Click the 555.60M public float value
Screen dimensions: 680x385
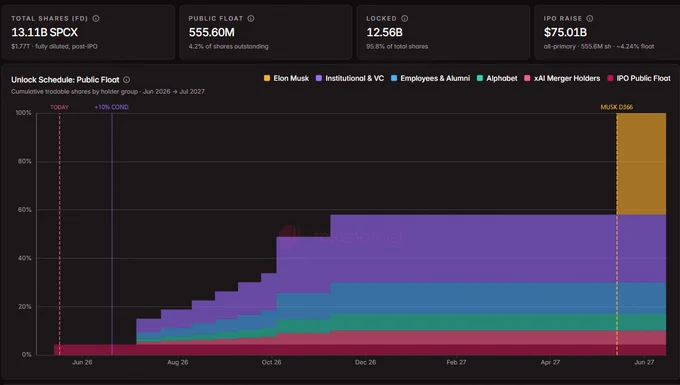point(212,33)
